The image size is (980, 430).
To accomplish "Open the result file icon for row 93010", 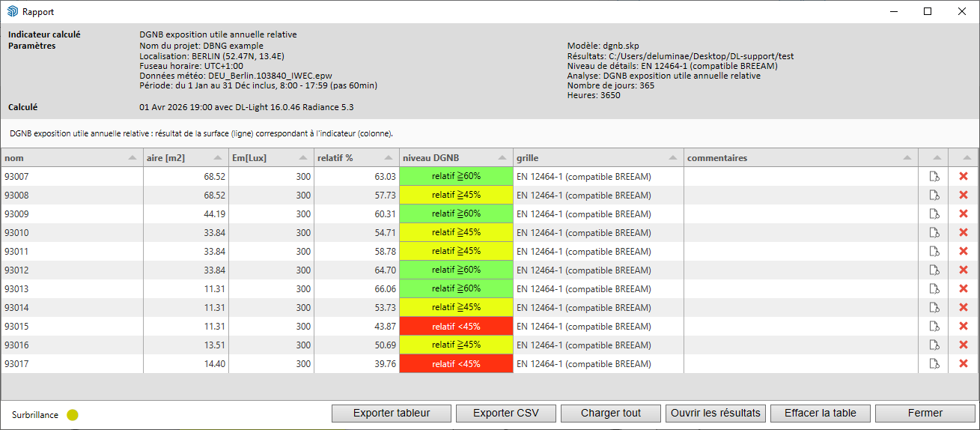I will pos(934,233).
